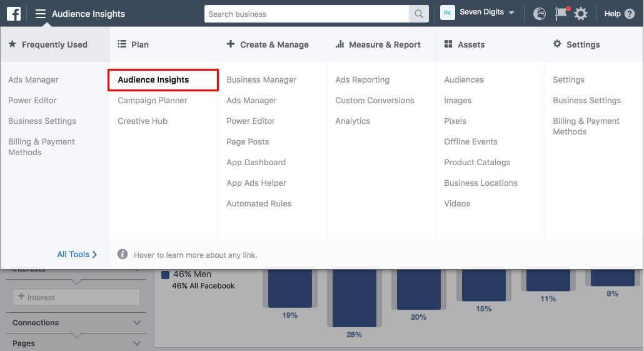Open the gear settings icon in top bar
The height and width of the screenshot is (351, 644).
coord(580,14)
